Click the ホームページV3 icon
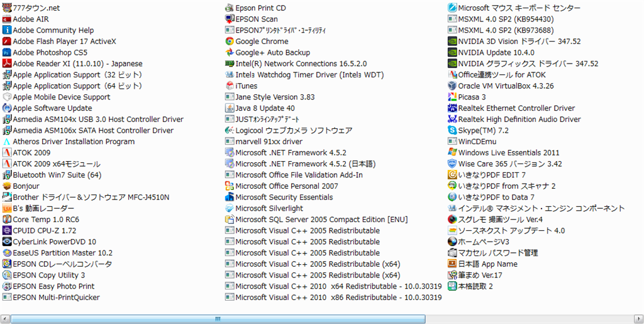 (452, 242)
